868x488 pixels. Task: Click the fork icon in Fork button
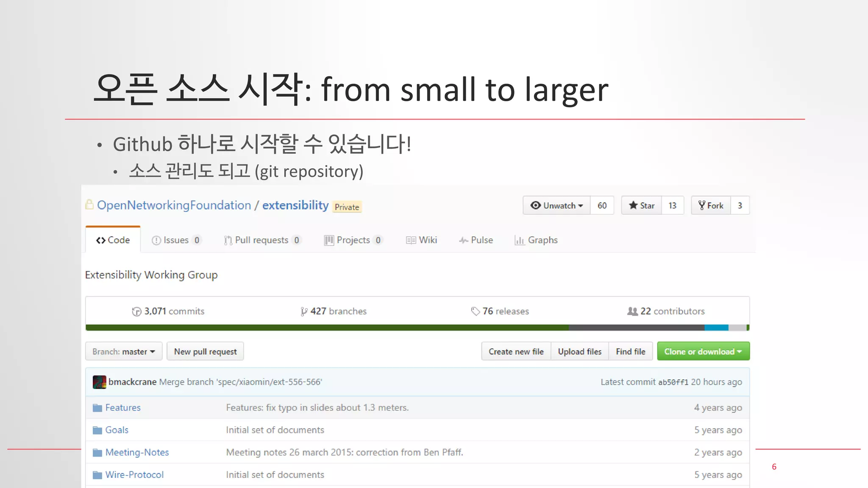[x=702, y=205]
